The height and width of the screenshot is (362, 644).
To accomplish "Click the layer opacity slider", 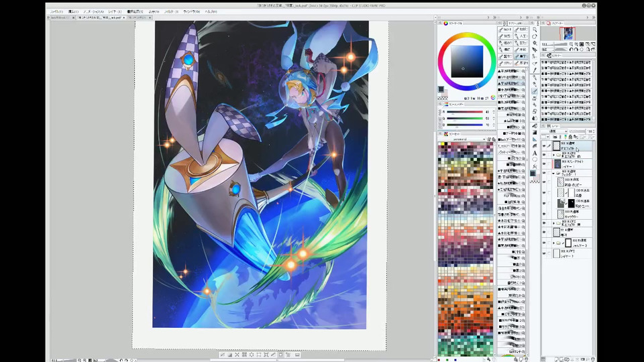I will point(577,131).
